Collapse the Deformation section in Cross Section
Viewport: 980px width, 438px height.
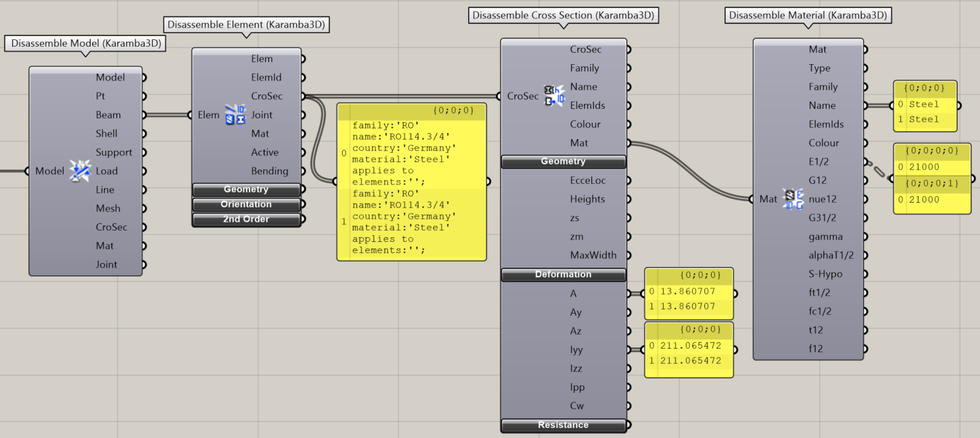tap(563, 275)
